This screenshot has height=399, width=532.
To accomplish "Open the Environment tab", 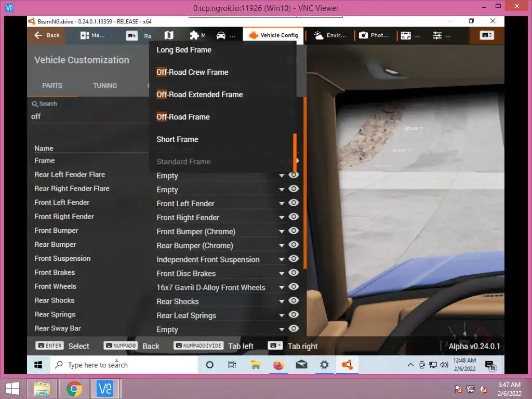I will click(x=330, y=35).
